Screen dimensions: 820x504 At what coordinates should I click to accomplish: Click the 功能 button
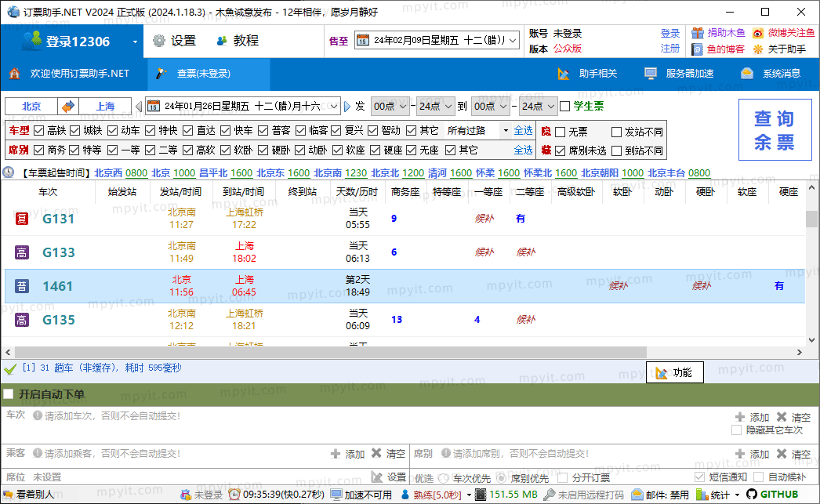tap(675, 372)
